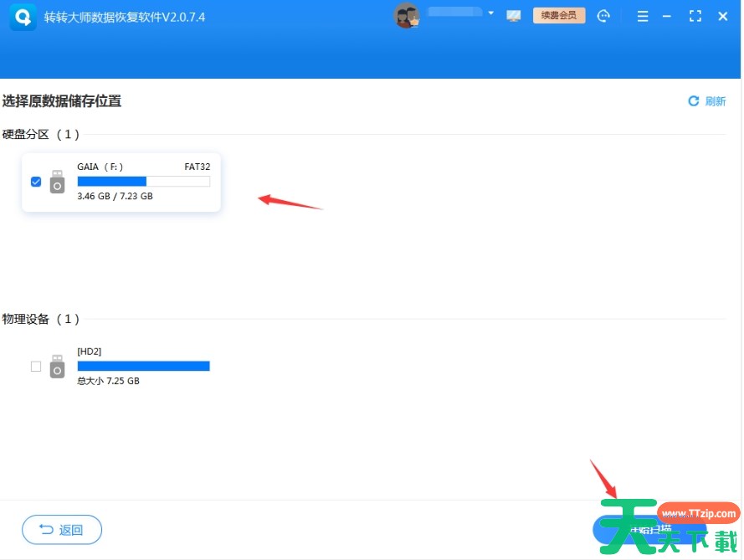Expand the account dropdown arrow
This screenshot has width=744, height=560.
[x=490, y=13]
